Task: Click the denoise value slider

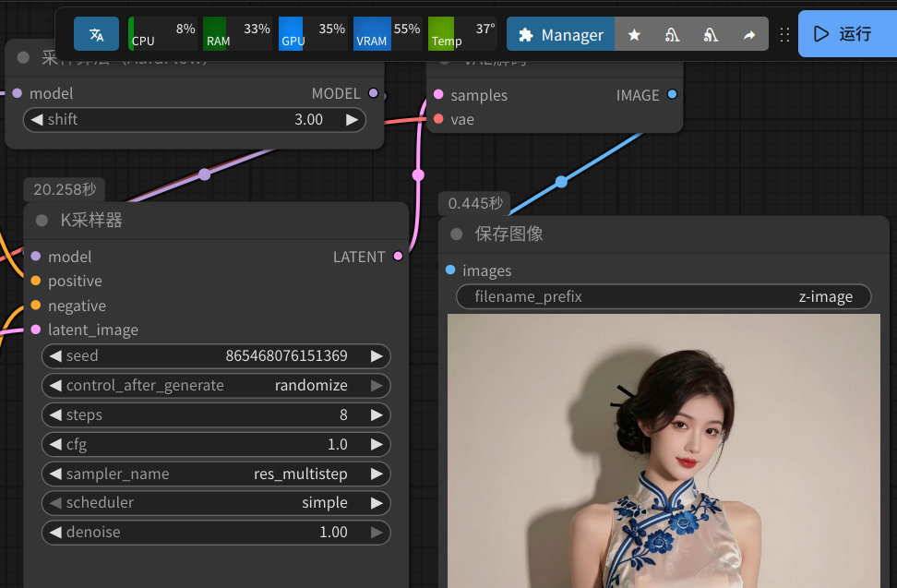Action: coord(216,533)
